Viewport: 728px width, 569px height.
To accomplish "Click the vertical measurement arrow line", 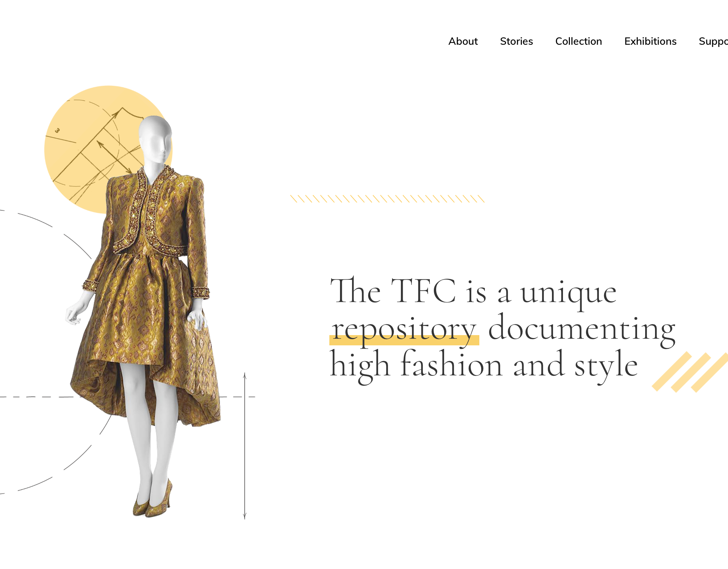I will pyautogui.click(x=245, y=446).
